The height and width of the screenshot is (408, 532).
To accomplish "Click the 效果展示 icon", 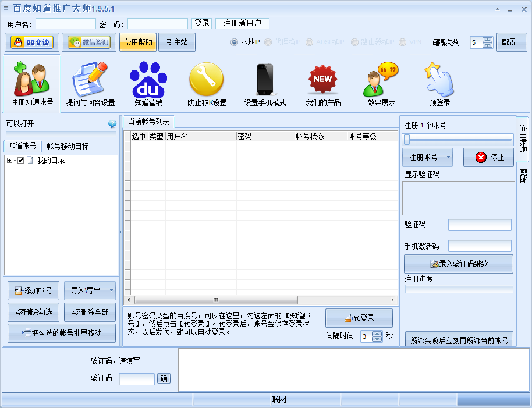I will 380,79.
